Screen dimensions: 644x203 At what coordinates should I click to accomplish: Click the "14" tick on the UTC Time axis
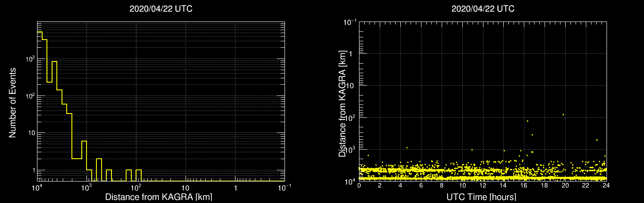point(504,186)
